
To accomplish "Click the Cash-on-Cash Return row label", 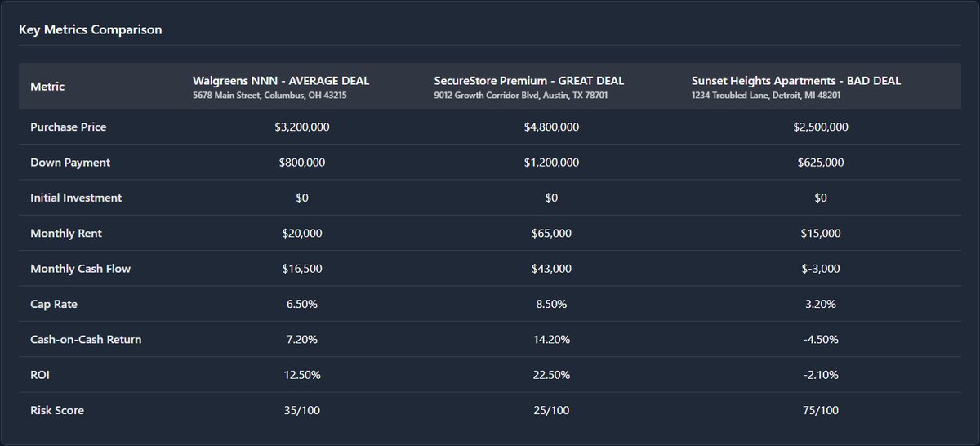I will pos(86,339).
